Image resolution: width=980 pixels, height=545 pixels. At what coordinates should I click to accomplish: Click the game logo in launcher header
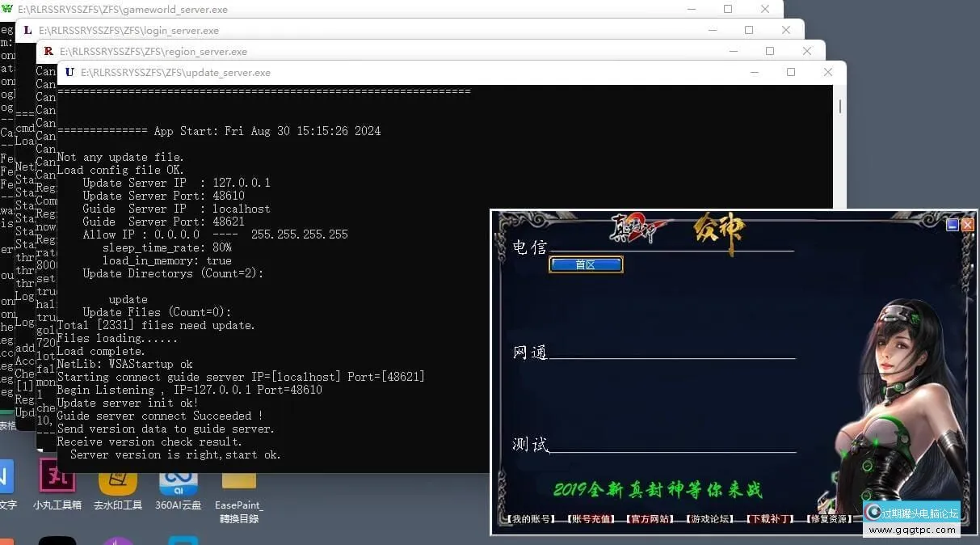coord(638,230)
